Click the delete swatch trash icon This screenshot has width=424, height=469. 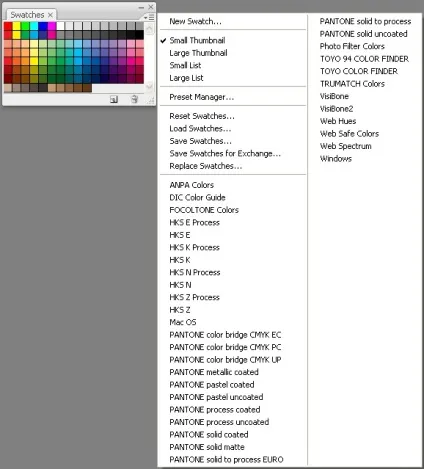pyautogui.click(x=134, y=99)
